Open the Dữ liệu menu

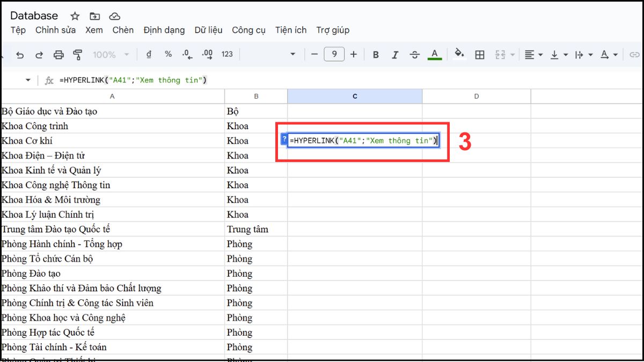[x=208, y=30]
